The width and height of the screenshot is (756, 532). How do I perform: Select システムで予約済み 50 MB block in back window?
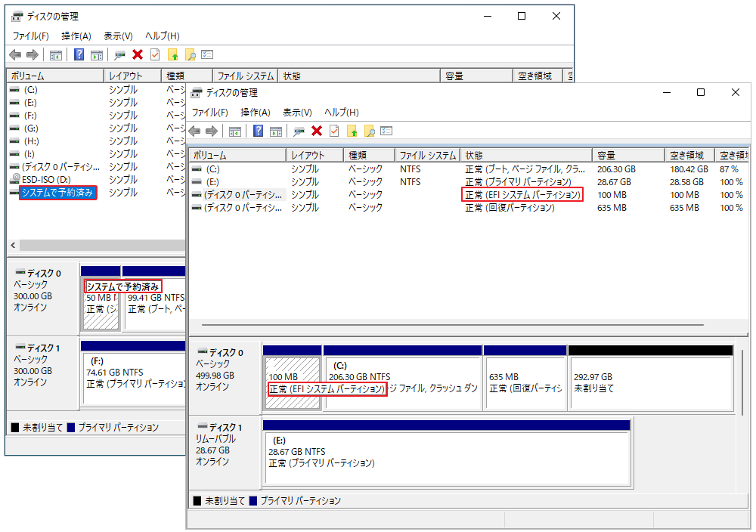pyautogui.click(x=101, y=298)
